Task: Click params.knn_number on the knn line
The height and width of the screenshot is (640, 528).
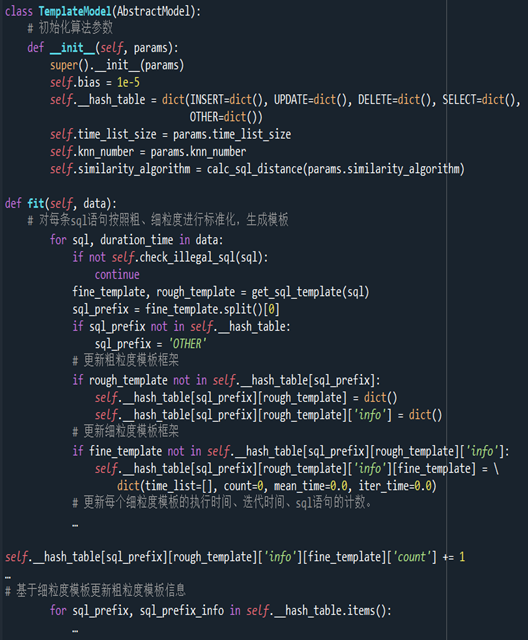Action: coord(198,152)
